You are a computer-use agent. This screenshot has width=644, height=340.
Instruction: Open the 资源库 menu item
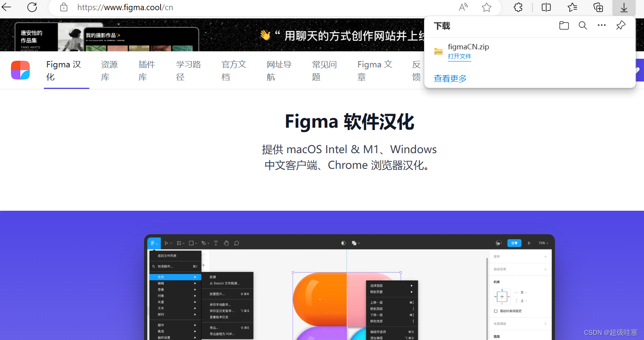coord(109,71)
